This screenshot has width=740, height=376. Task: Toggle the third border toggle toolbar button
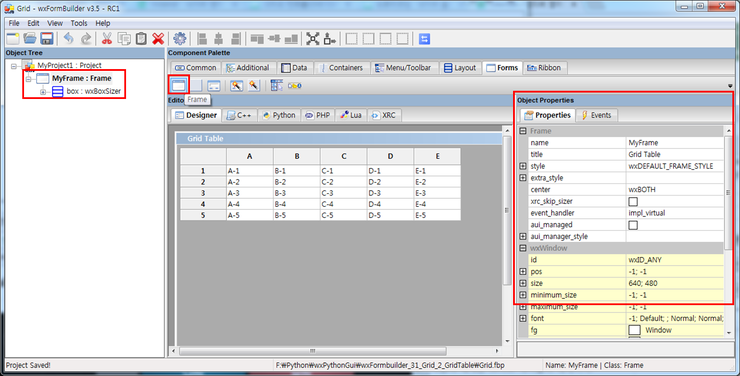386,39
